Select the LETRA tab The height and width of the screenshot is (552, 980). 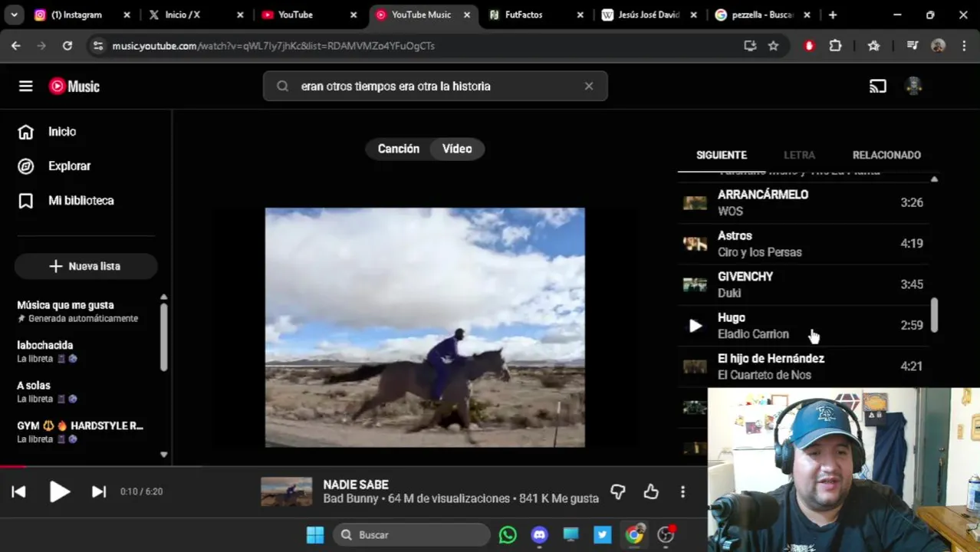(799, 155)
